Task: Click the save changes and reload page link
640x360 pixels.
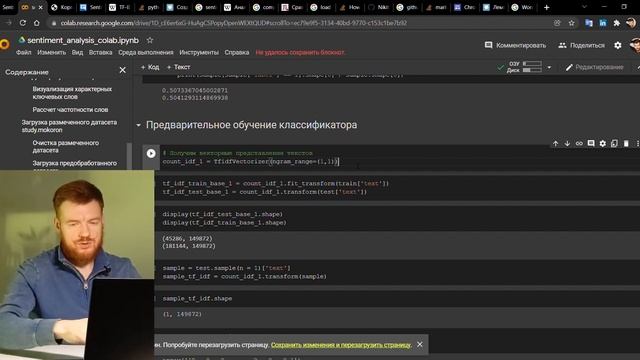Action: click(x=341, y=345)
